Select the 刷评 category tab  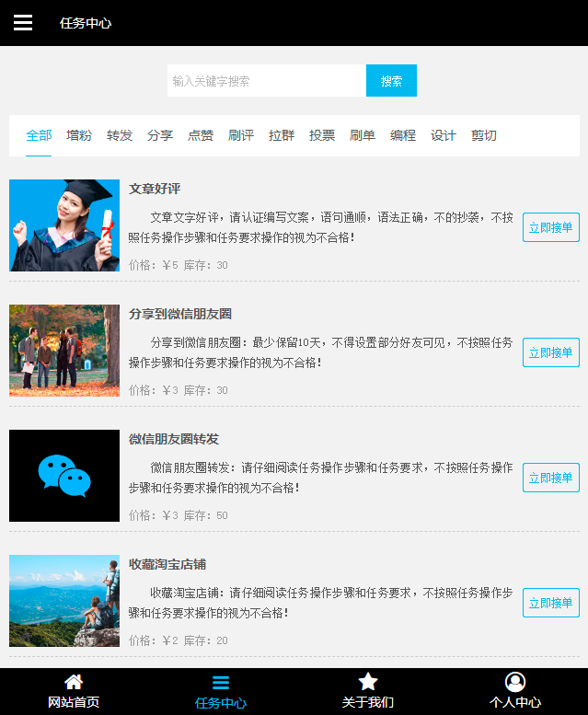241,135
